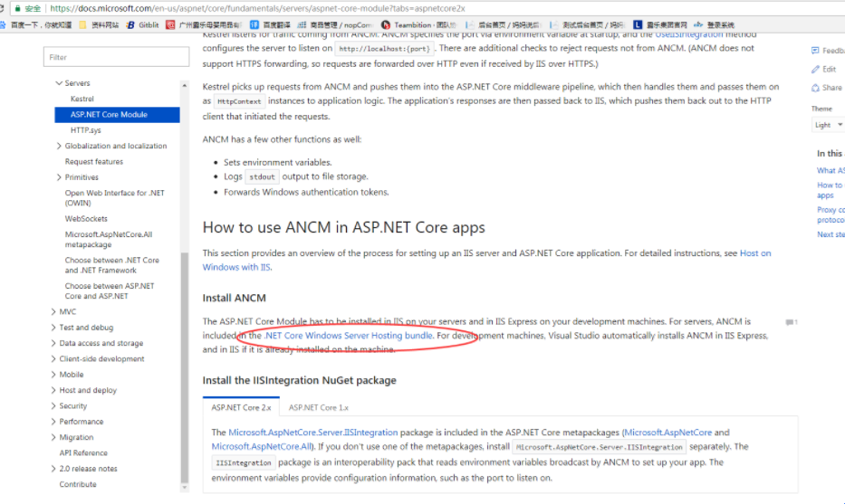Viewport: 845px width, 504px height.
Task: Open API Reference in sidebar
Action: coord(83,452)
